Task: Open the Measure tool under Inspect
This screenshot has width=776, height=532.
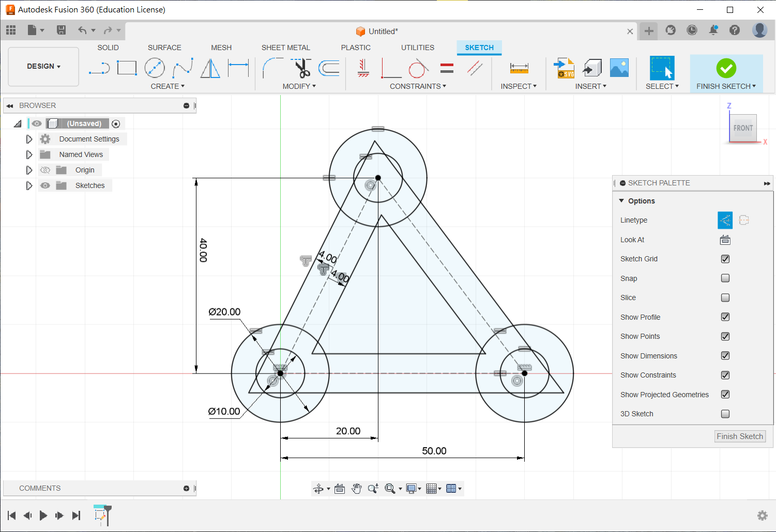Action: coord(519,68)
